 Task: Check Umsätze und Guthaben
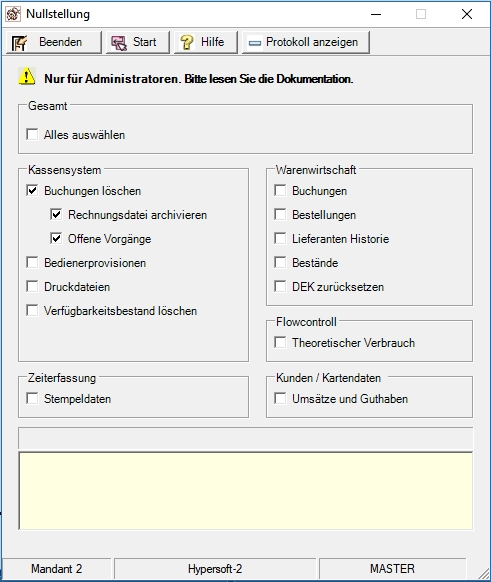pos(280,399)
